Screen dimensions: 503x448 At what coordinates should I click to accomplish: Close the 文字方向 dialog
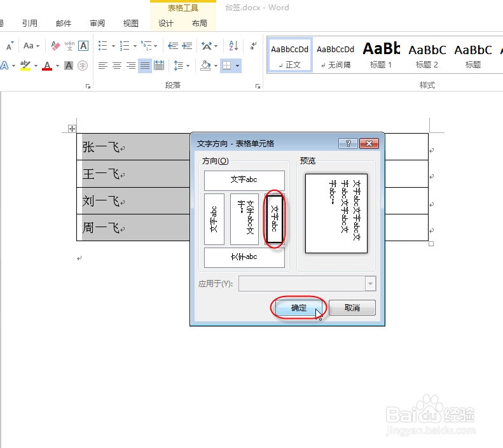click(369, 143)
